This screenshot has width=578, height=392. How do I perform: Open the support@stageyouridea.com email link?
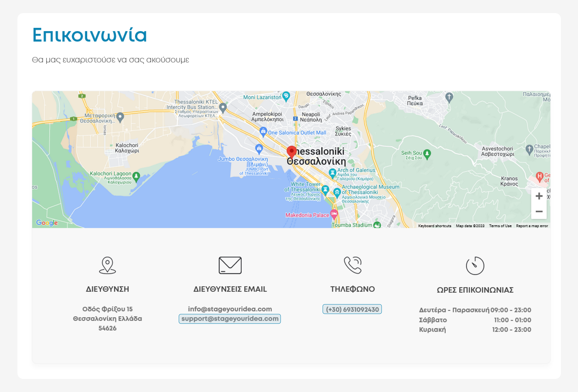pos(230,319)
